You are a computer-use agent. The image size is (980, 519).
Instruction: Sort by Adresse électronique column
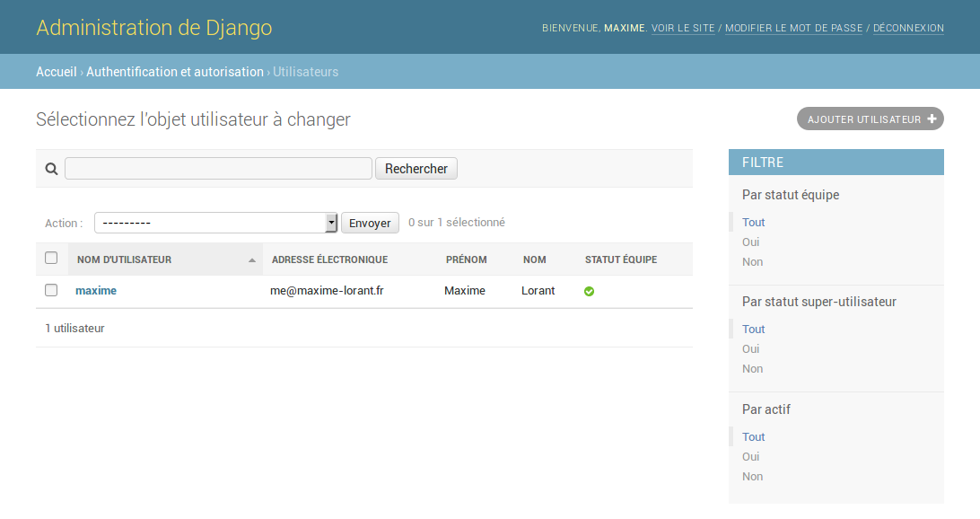click(329, 259)
